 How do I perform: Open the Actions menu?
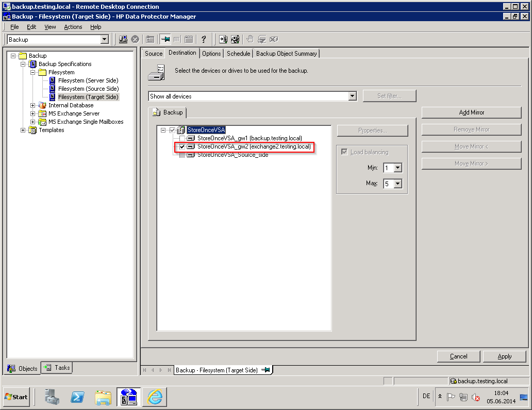click(x=73, y=27)
